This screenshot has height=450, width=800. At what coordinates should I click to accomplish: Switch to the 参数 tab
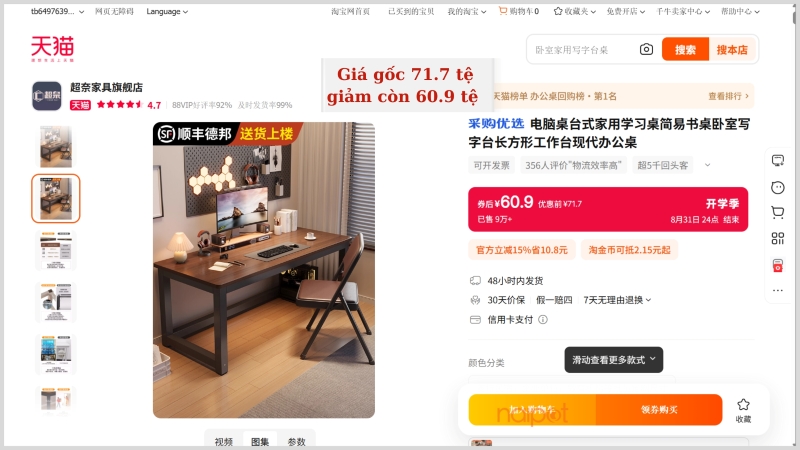(x=296, y=442)
